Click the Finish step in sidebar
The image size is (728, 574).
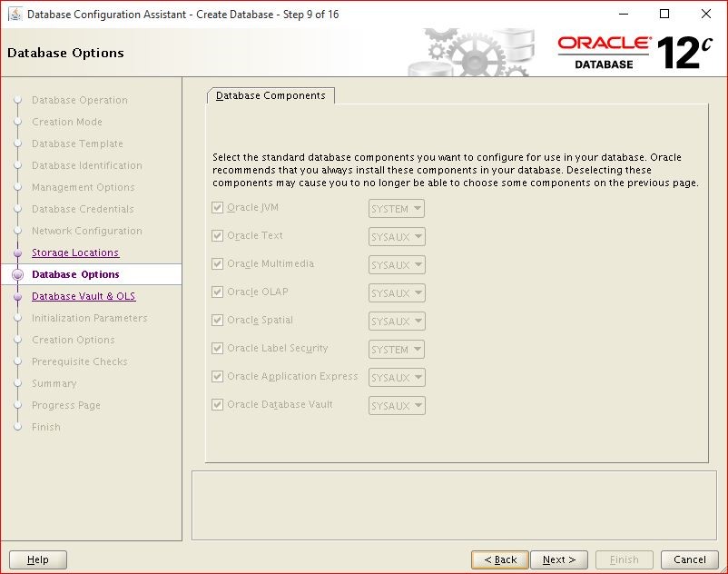click(x=46, y=427)
